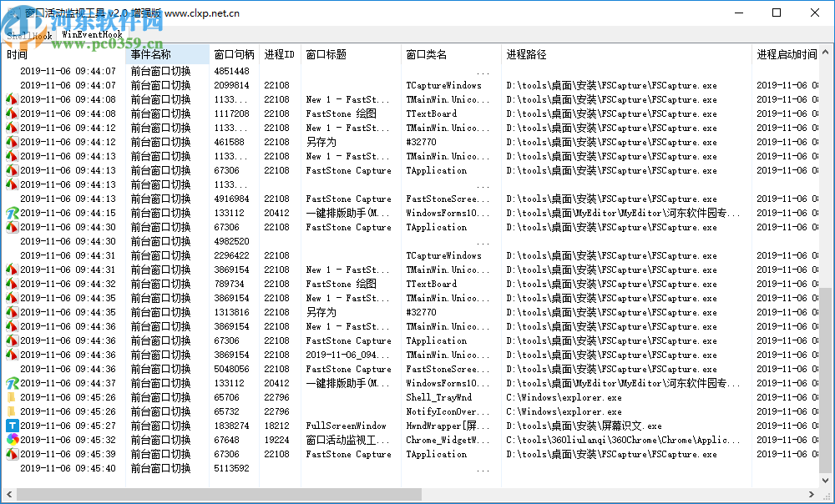
Task: Click the colorful 360Chrome icon on the 09:45:32 row
Action: (x=12, y=440)
